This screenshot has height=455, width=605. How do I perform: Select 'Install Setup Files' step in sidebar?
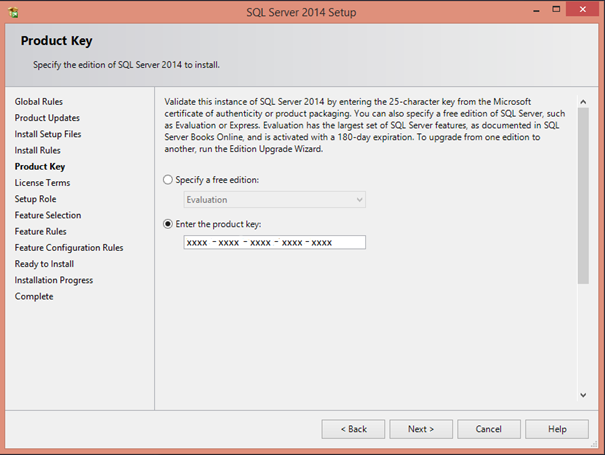click(x=48, y=134)
